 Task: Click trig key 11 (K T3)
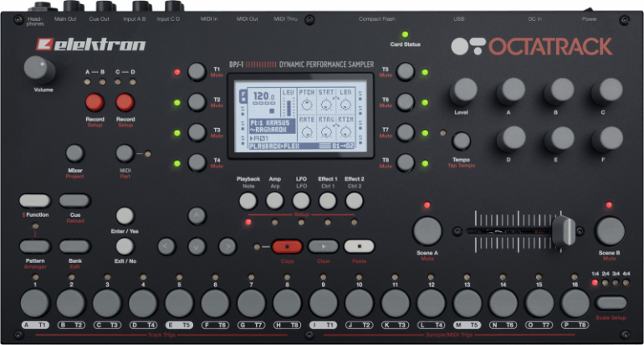click(395, 303)
